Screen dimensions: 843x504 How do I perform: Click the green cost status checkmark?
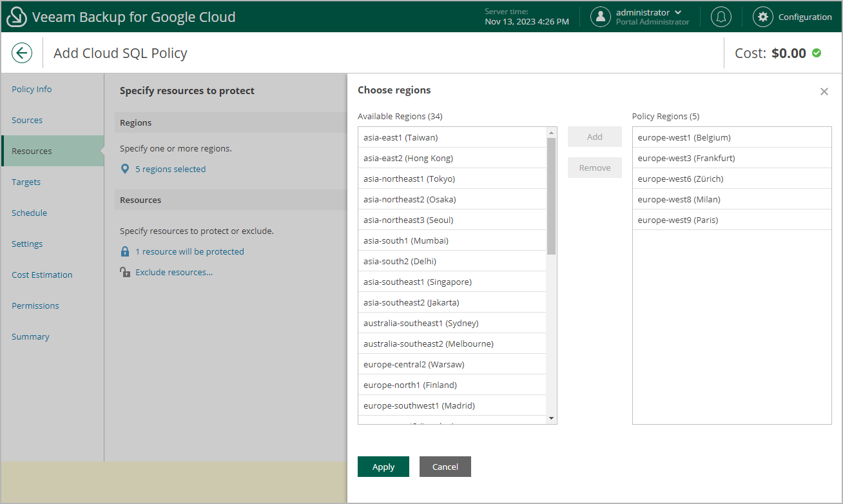(817, 53)
